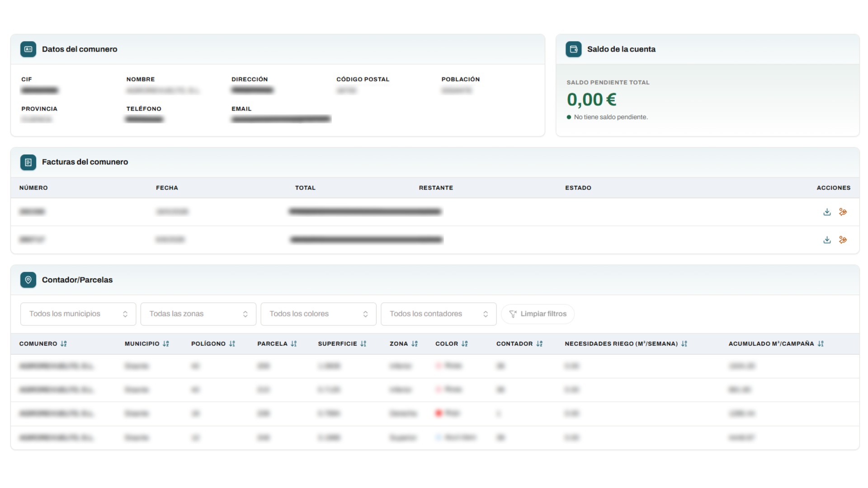The width and height of the screenshot is (868, 488).
Task: Open the Todos los contadores dropdown
Action: pyautogui.click(x=439, y=314)
